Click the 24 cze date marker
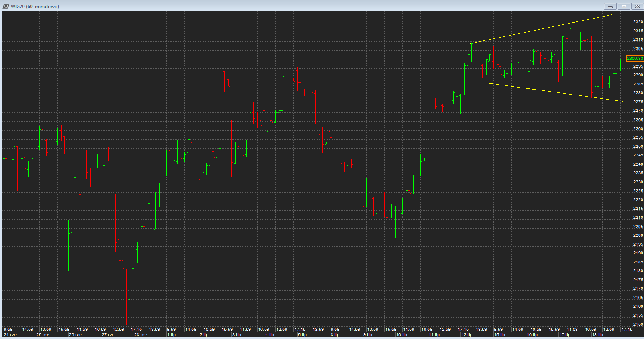644x339 pixels. pos(10,335)
